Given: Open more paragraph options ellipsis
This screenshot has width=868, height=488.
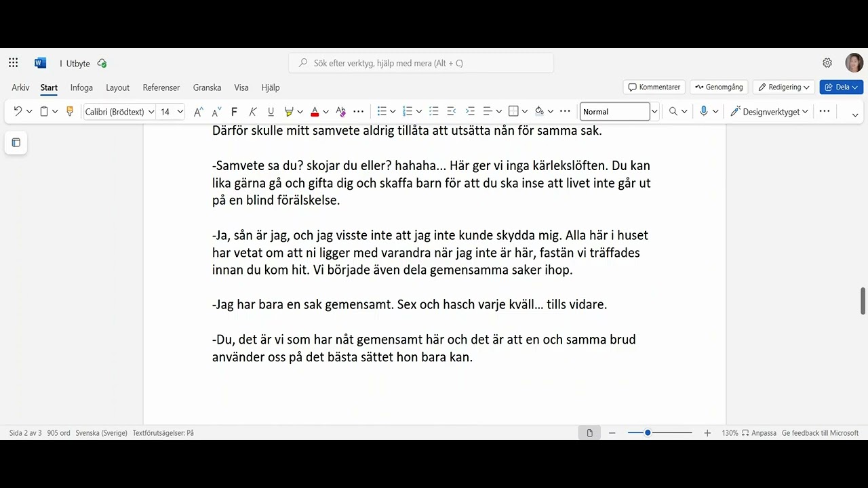Looking at the screenshot, I should pos(565,112).
